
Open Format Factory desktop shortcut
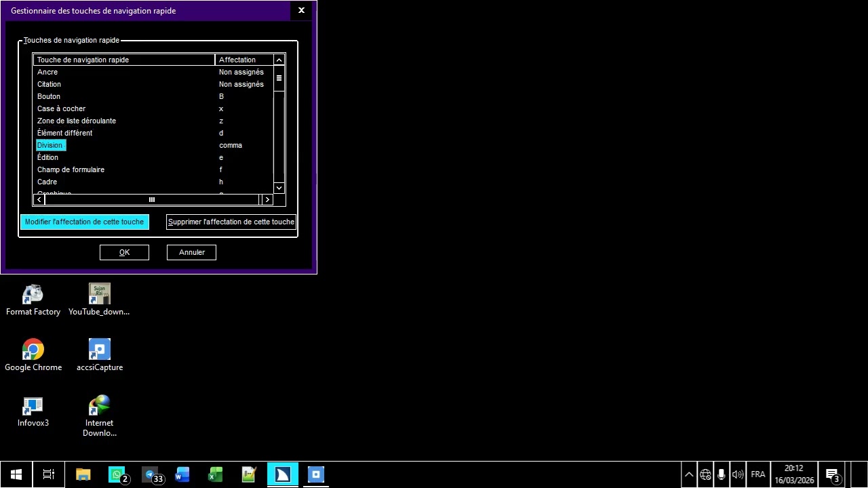coord(33,300)
